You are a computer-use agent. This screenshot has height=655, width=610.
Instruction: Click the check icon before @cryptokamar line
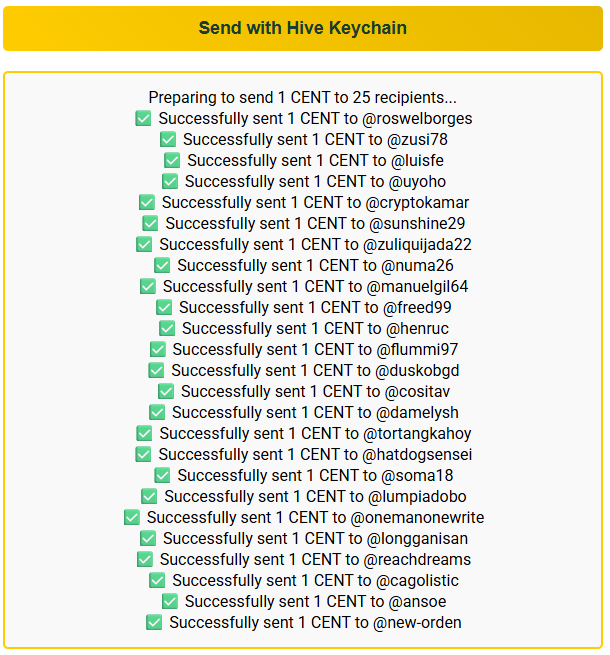(x=147, y=202)
